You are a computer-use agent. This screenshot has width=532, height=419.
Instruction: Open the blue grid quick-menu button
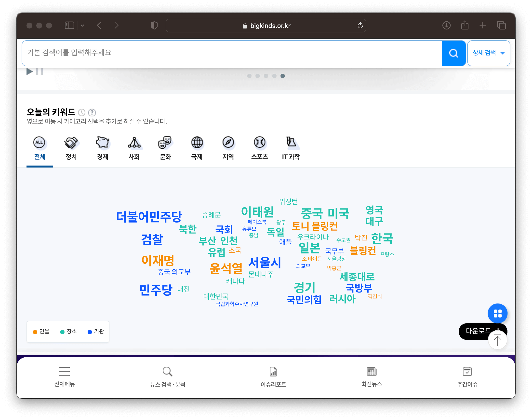tap(498, 313)
